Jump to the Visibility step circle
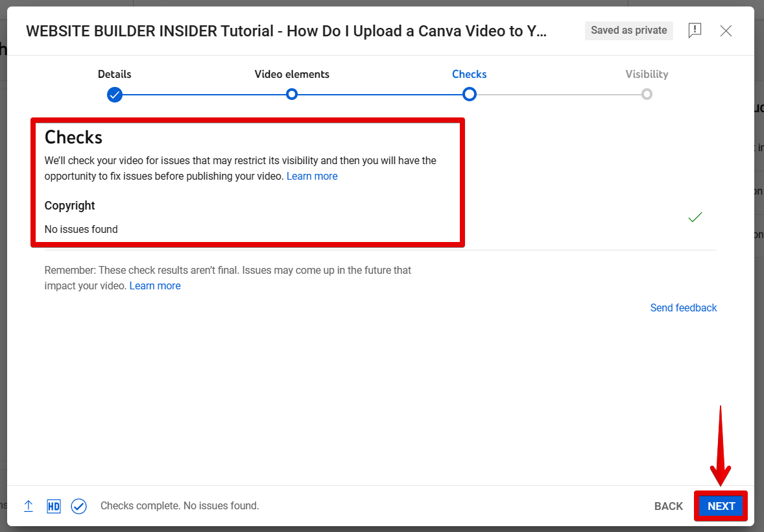This screenshot has width=764, height=532. [x=647, y=95]
